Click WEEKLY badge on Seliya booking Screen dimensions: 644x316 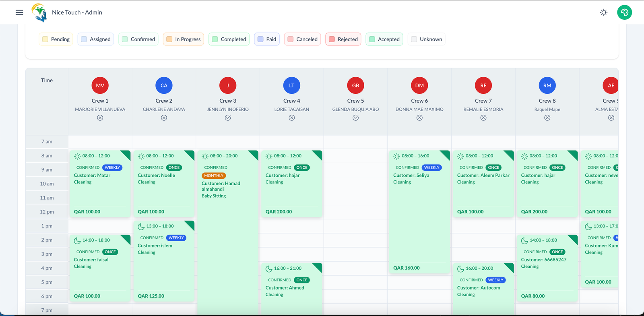[431, 167]
